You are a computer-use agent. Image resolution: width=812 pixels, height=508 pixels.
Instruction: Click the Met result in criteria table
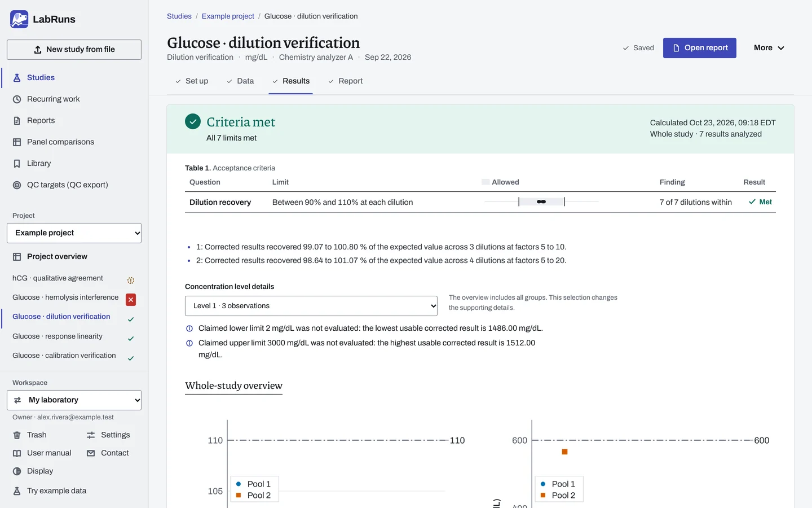(x=760, y=202)
